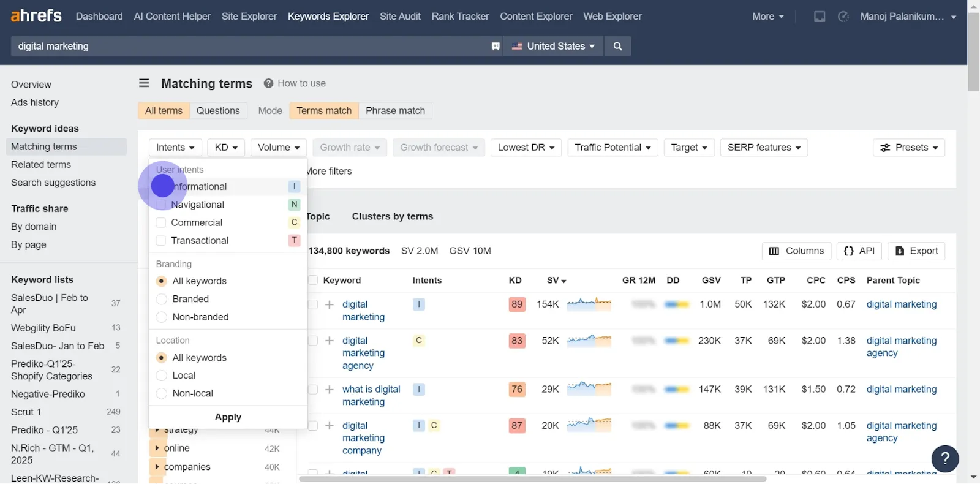Select Non-branded radio option
This screenshot has height=484, width=980.
tap(162, 317)
